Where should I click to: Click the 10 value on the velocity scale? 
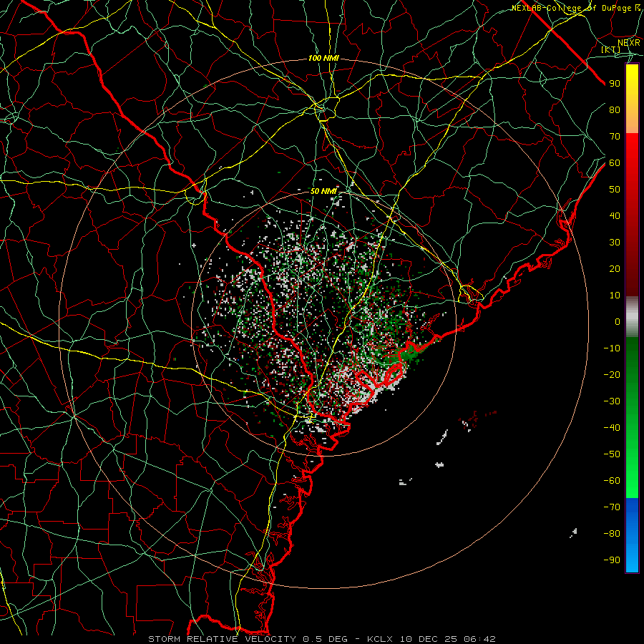615,296
